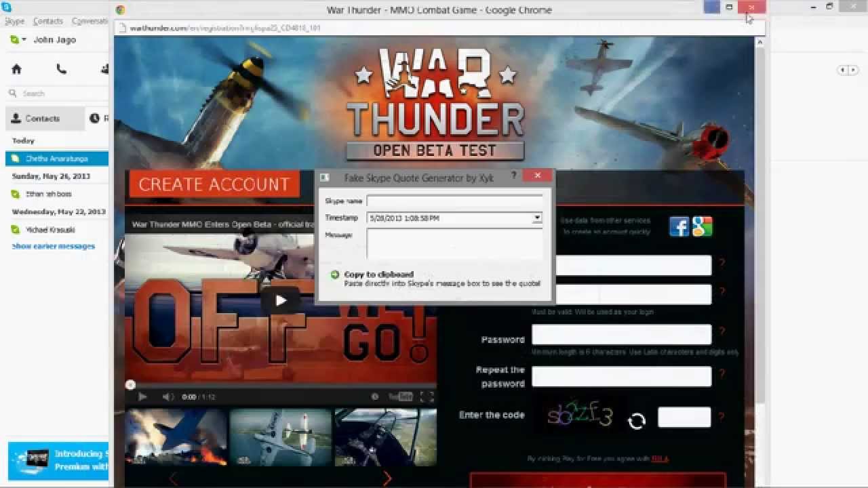
Task: Refresh the captcha image
Action: tap(637, 421)
